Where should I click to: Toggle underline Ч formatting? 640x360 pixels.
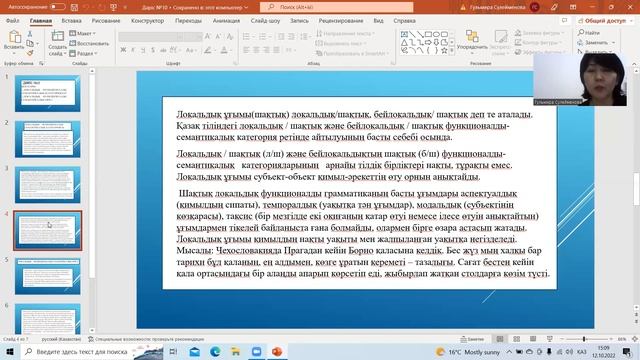click(143, 50)
